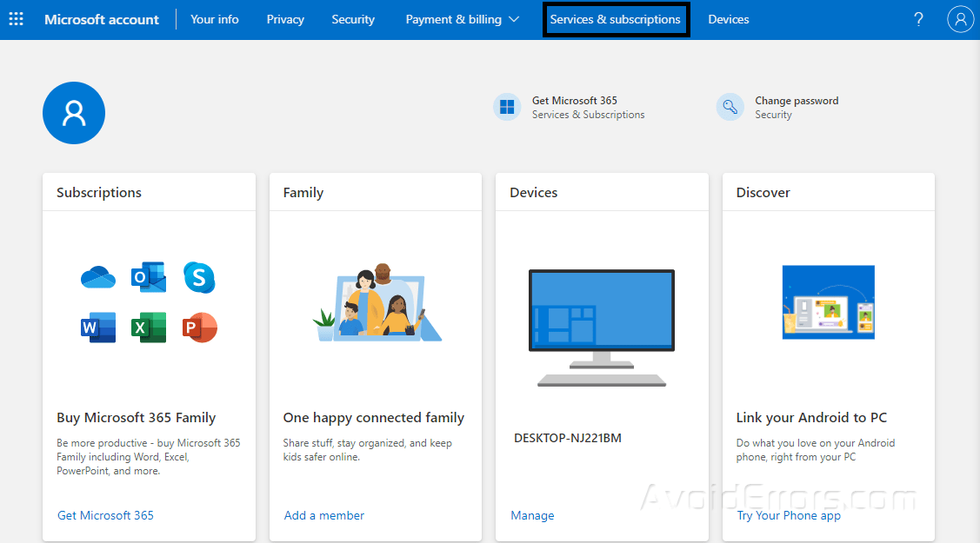980x543 pixels.
Task: Open the account manager avatar icon
Action: click(960, 19)
